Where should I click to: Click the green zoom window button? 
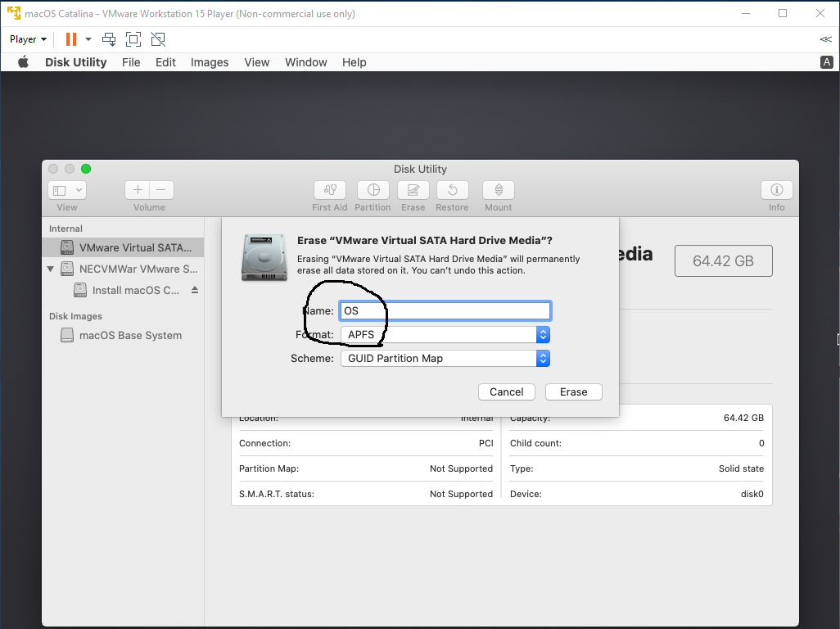pyautogui.click(x=86, y=169)
